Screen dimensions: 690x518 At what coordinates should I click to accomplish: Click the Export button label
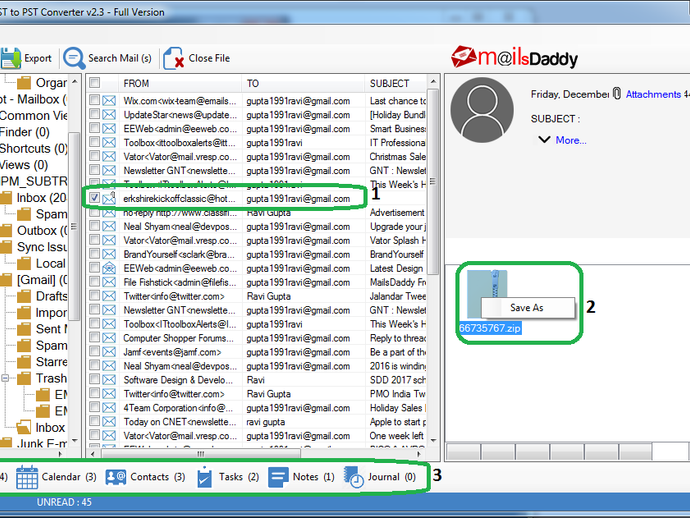(x=38, y=58)
